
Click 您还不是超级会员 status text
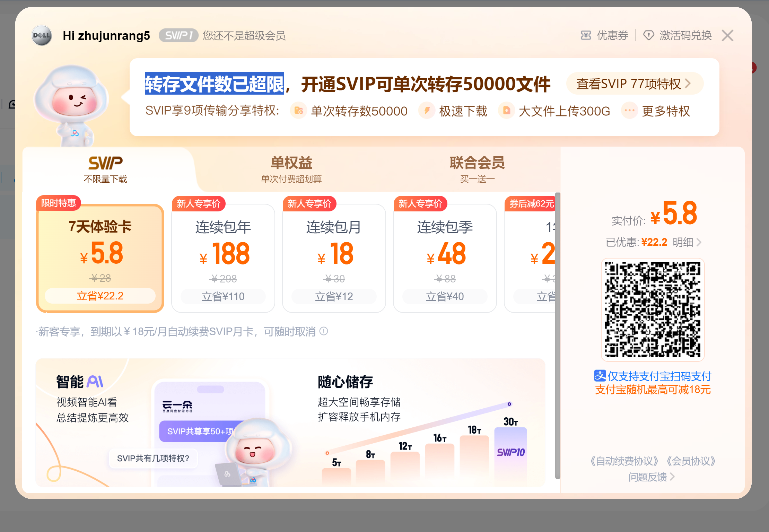244,35
